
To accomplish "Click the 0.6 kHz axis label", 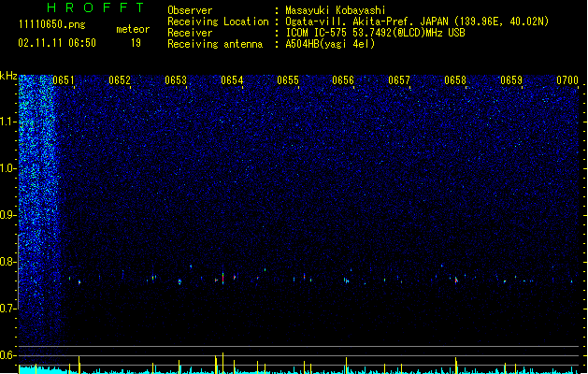I will pyautogui.click(x=8, y=355).
